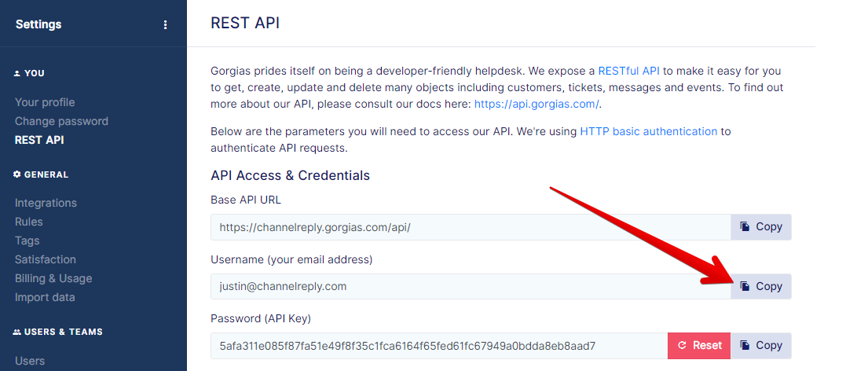The width and height of the screenshot is (868, 371).
Task: Open the Tags page
Action: 27,241
